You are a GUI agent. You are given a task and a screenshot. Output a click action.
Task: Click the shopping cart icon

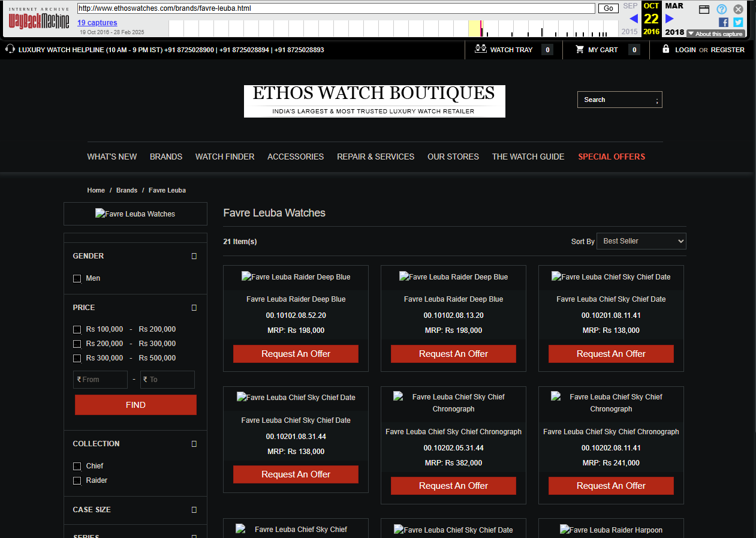tap(579, 49)
